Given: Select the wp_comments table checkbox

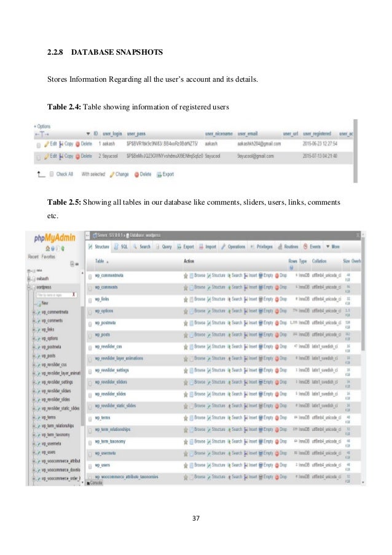Looking at the screenshot, I should click(x=90, y=288).
